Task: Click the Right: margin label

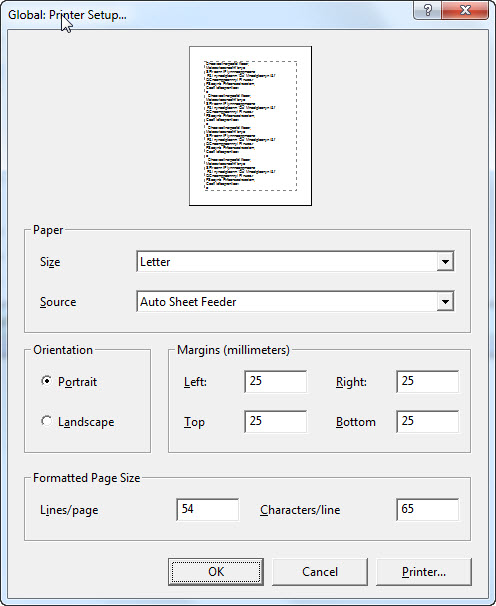Action: click(351, 382)
